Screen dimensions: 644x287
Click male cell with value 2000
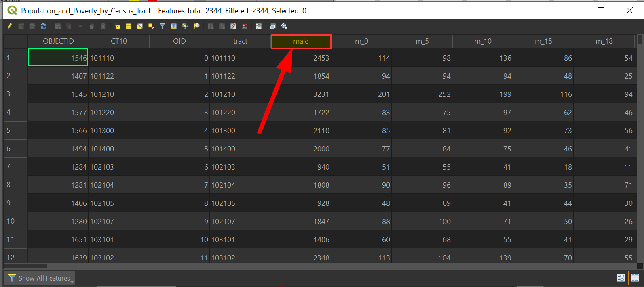pos(301,149)
